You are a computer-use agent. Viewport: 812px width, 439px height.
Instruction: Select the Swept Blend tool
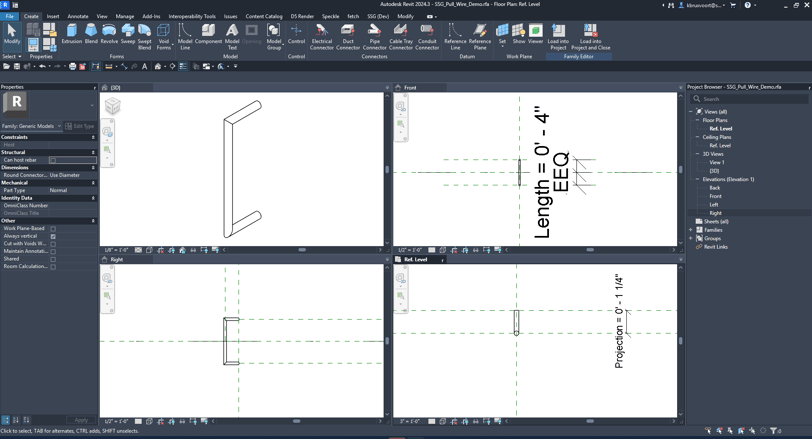tap(144, 36)
